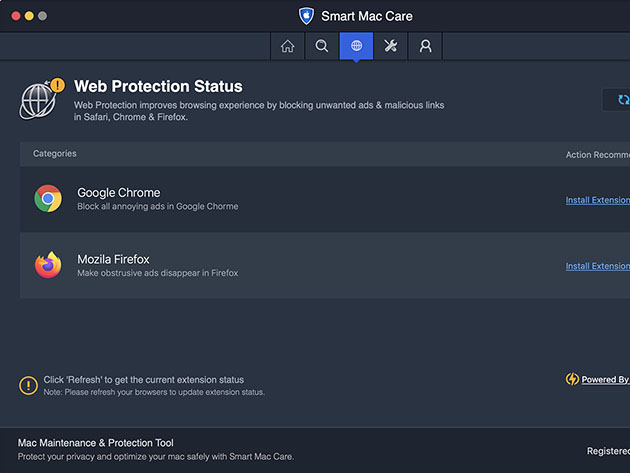Click the Registered status text
Viewport: 630px width, 473px height.
607,452
